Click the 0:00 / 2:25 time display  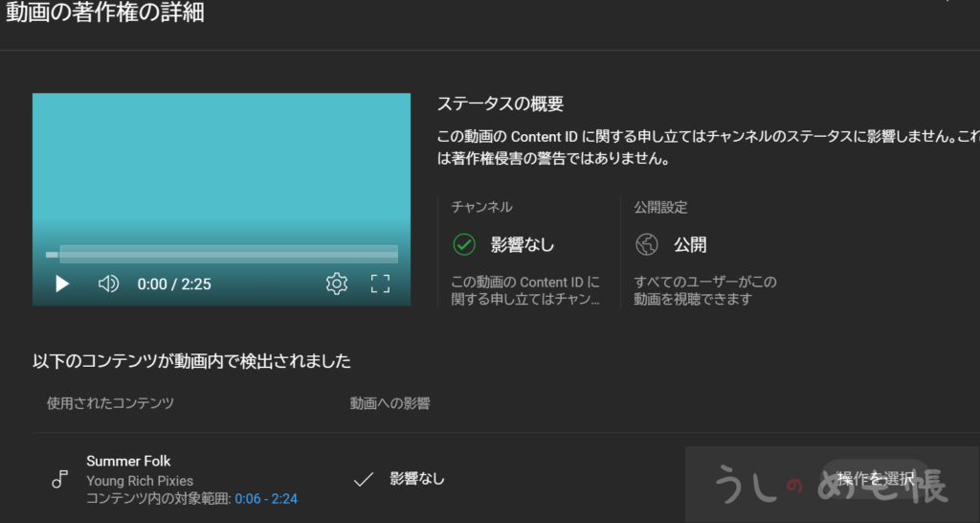click(174, 284)
